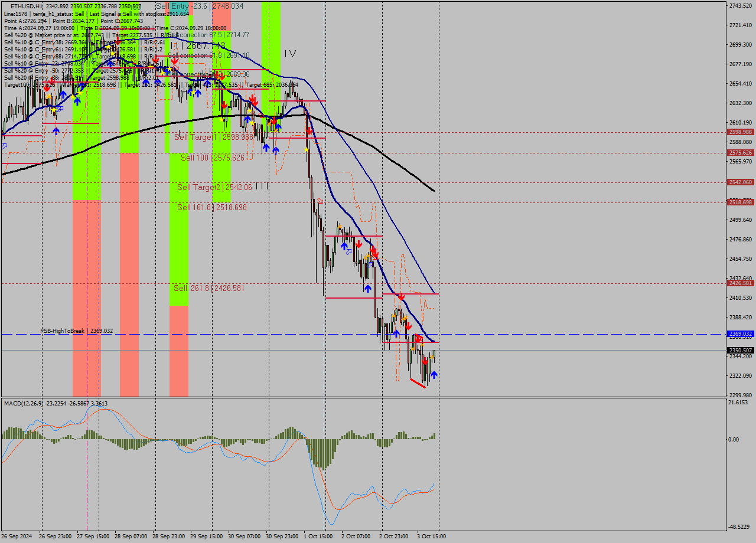Click the Line:1578 status text line
756x543 pixels.
[x=96, y=13]
